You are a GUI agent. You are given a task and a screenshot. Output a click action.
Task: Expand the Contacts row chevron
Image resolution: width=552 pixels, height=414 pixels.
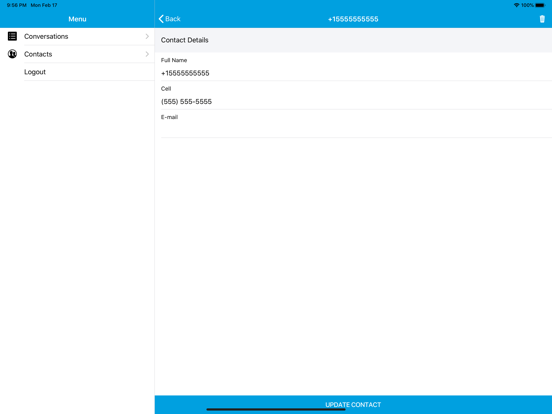[x=147, y=54]
